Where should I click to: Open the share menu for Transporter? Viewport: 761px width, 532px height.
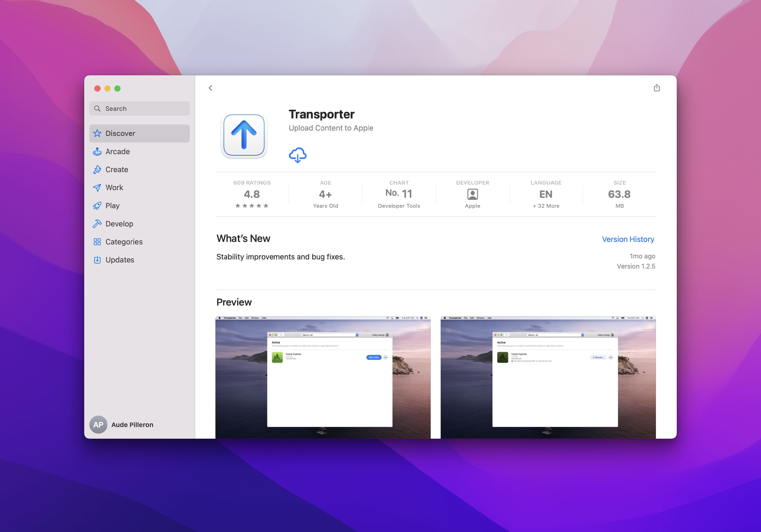click(656, 88)
